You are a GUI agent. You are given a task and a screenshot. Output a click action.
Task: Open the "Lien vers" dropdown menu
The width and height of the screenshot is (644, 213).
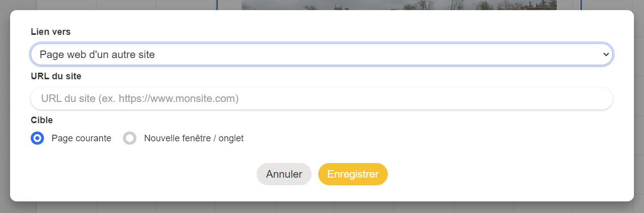[x=322, y=55]
